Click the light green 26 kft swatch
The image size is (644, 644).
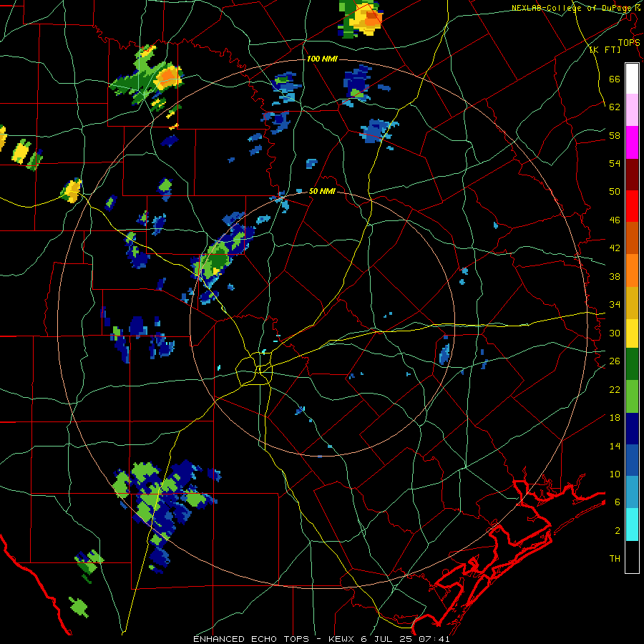(x=632, y=396)
